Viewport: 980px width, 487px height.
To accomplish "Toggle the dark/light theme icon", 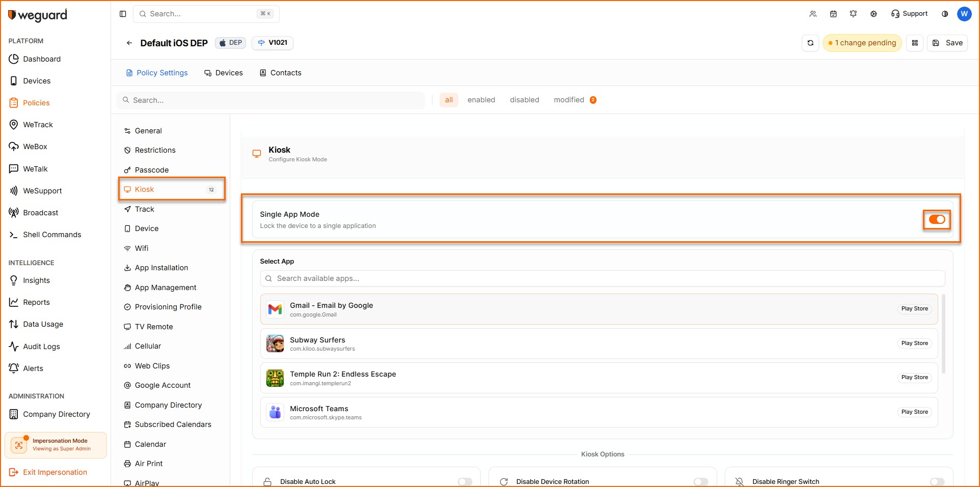I will tap(945, 14).
